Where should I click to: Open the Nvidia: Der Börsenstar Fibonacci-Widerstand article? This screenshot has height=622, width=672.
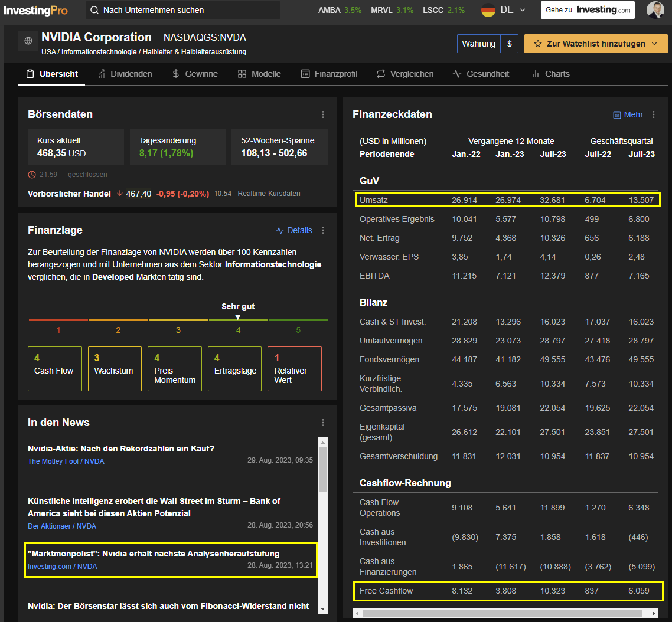click(x=168, y=606)
